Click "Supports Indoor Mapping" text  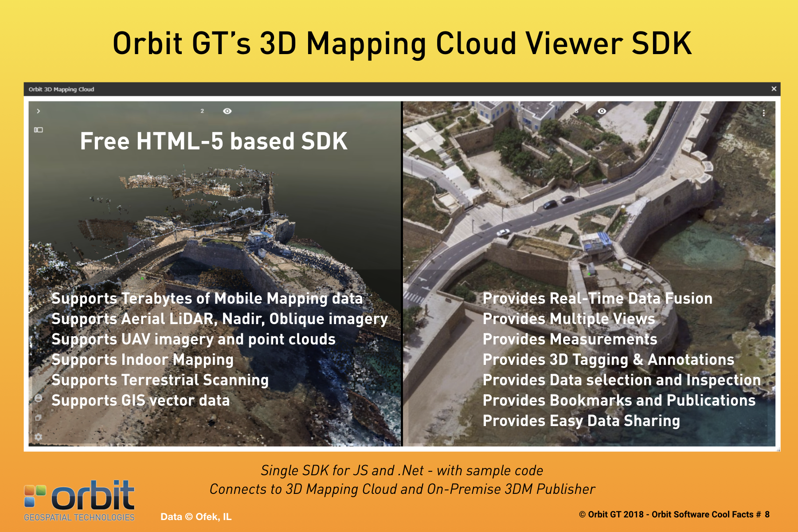(x=142, y=360)
